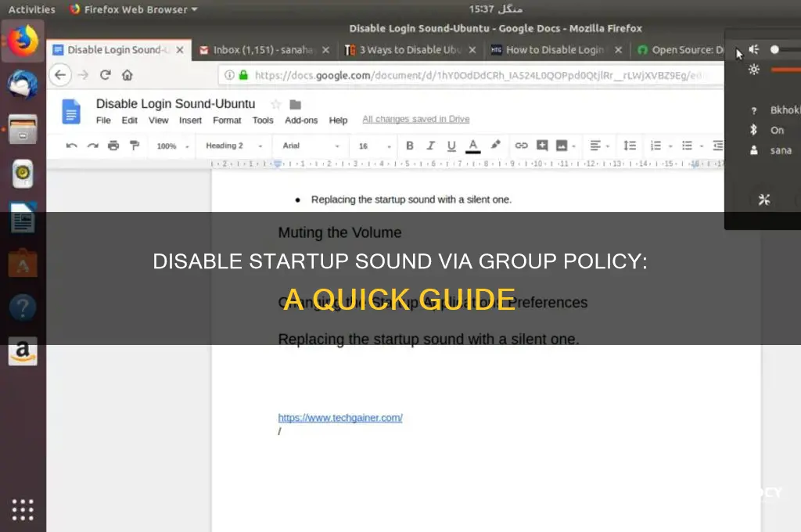Screen dimensions: 801x532
Task: Open the Insert menu
Action: point(190,120)
